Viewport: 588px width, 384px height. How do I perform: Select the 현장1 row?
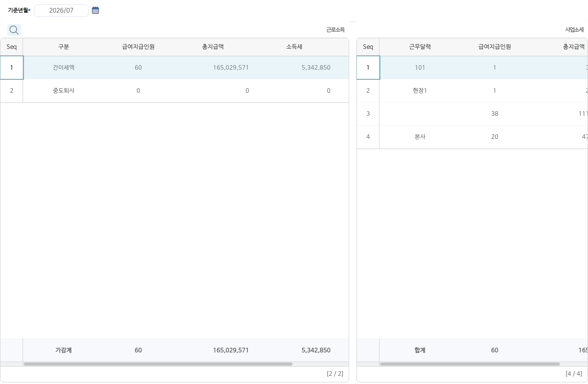pos(472,90)
